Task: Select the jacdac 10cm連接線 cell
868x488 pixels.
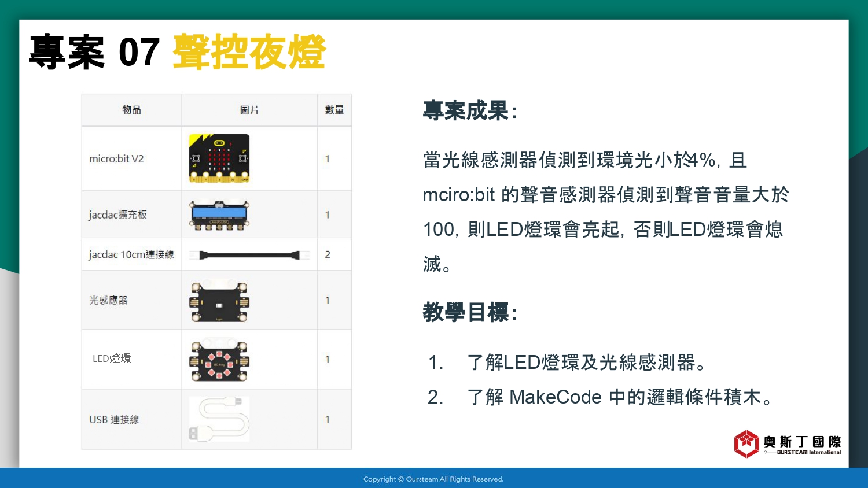Action: pos(131,254)
